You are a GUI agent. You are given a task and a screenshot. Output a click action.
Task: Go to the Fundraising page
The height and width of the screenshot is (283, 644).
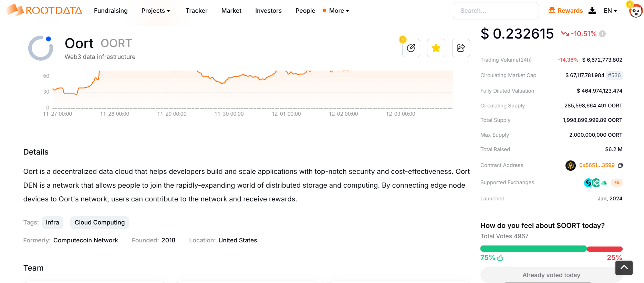tap(111, 11)
